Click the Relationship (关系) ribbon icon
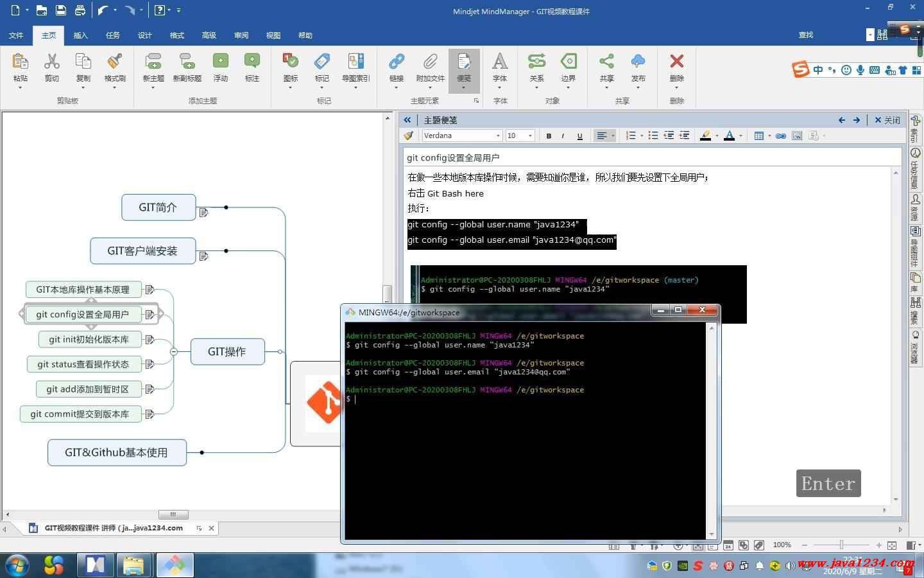Image resolution: width=924 pixels, height=578 pixels. (x=536, y=61)
